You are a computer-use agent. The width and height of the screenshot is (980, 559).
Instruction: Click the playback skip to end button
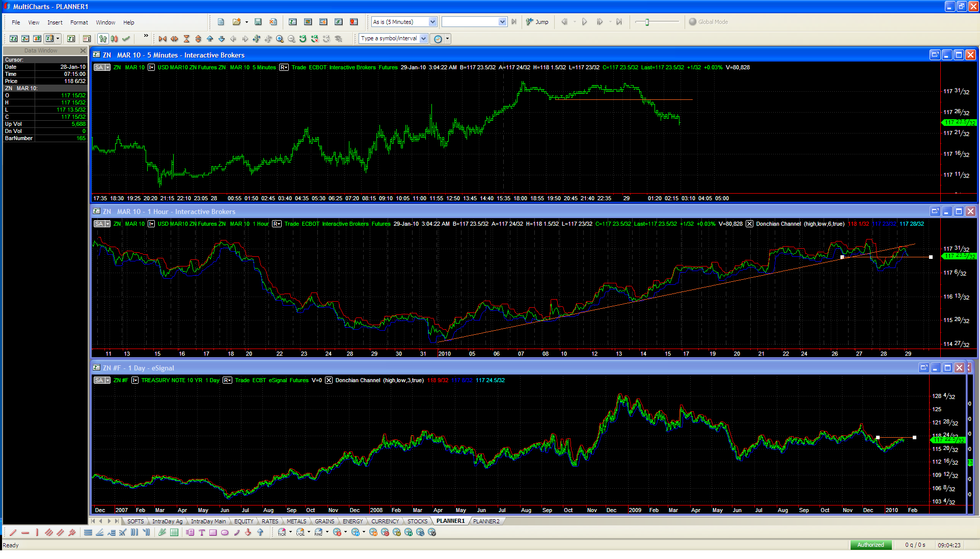(619, 22)
